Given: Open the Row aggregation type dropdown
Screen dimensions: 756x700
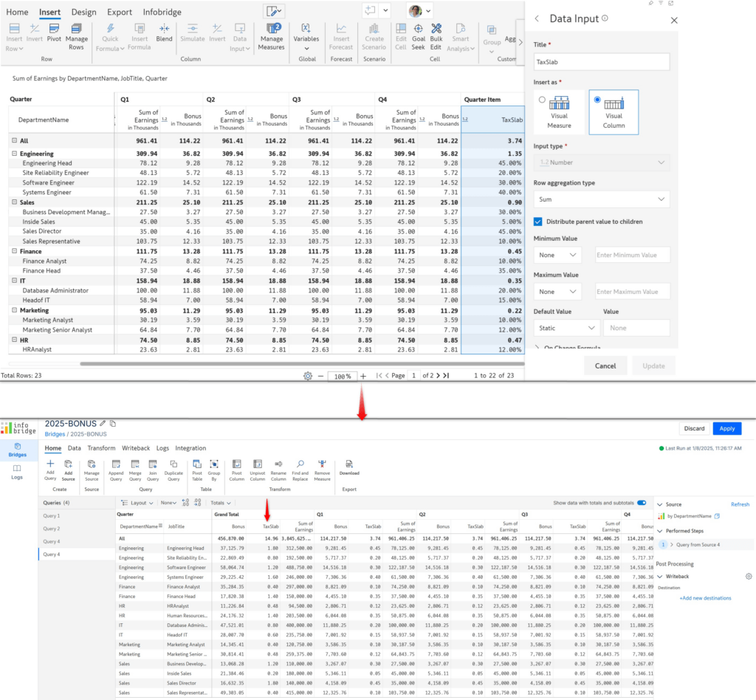Looking at the screenshot, I should point(601,199).
